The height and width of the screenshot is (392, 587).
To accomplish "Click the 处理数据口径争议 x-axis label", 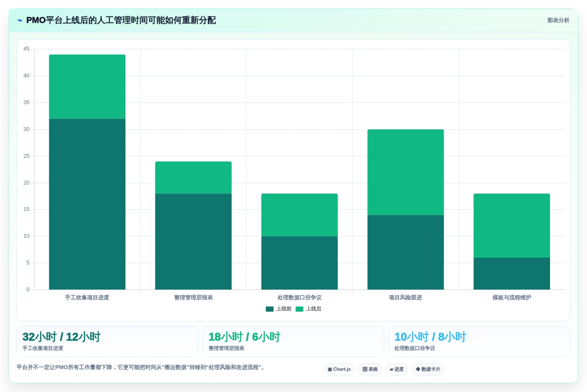I will coord(300,298).
